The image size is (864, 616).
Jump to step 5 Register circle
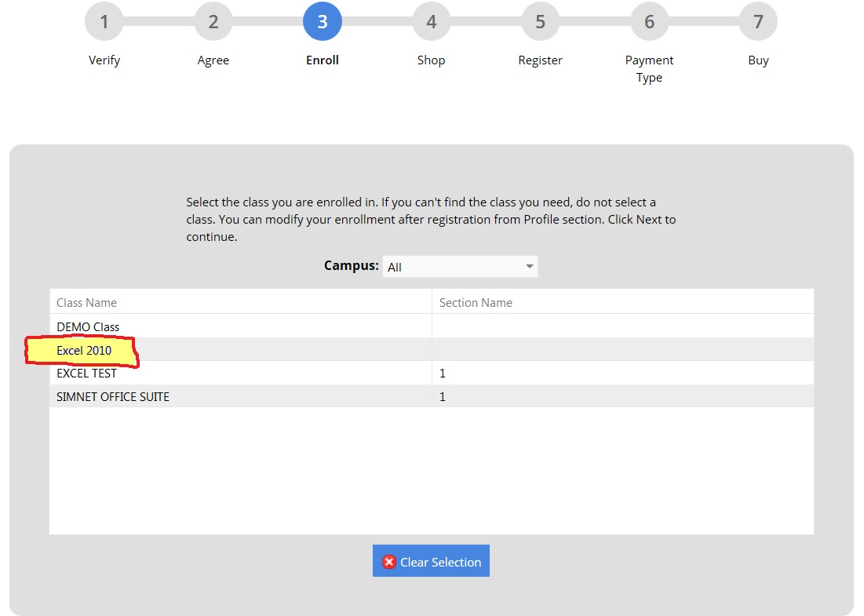pyautogui.click(x=541, y=21)
